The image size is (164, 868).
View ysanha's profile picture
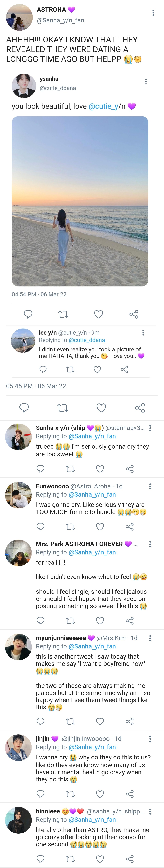[24, 86]
